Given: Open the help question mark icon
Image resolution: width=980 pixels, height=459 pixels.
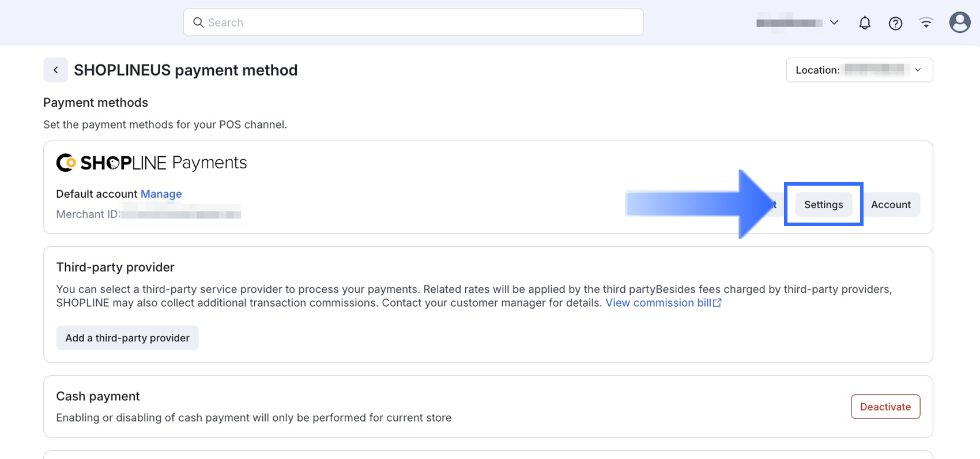Looking at the screenshot, I should (895, 23).
